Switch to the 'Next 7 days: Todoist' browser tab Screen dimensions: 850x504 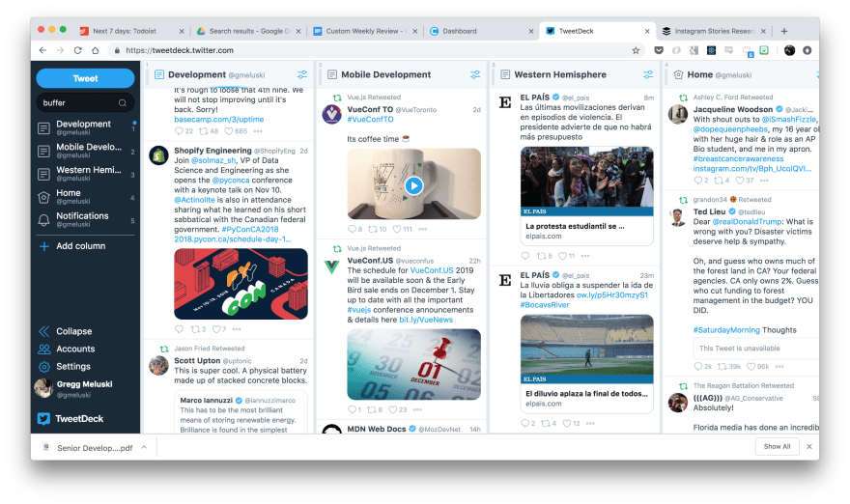(x=130, y=31)
